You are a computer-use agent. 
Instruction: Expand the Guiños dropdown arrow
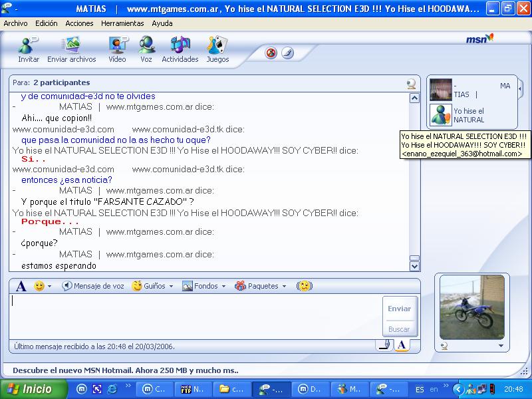pyautogui.click(x=171, y=287)
